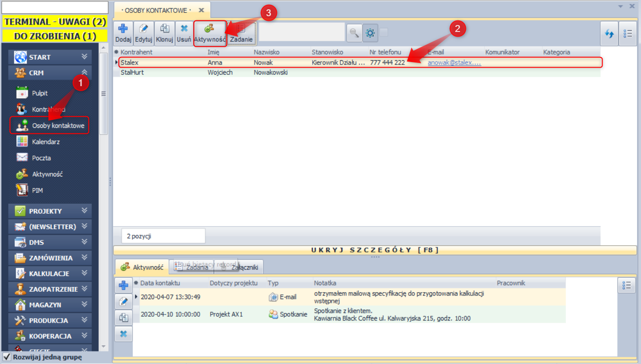Switch to Zadania details tab
This screenshot has height=364, width=641.
click(x=191, y=267)
